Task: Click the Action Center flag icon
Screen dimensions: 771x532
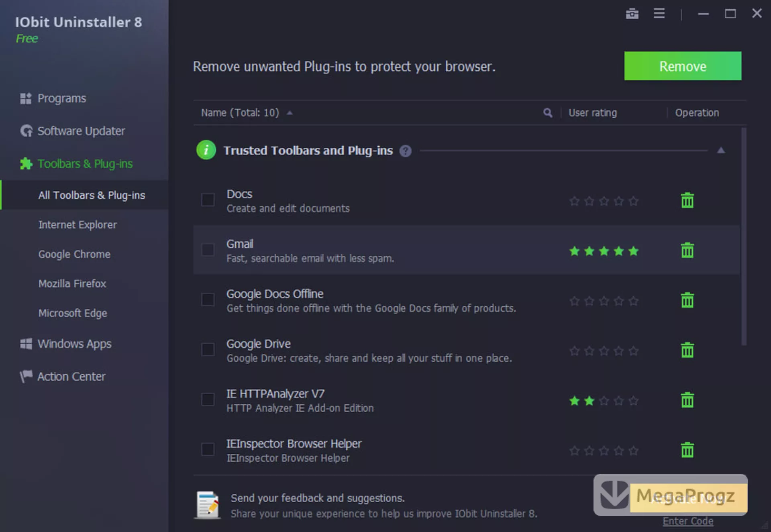Action: tap(26, 376)
